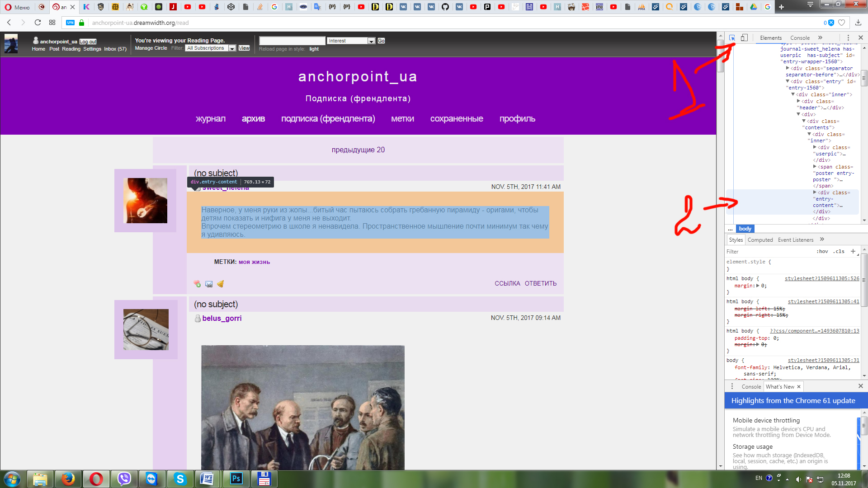The width and height of the screenshot is (868, 488).
Task: Reload the page with the refresh icon
Action: [x=38, y=23]
